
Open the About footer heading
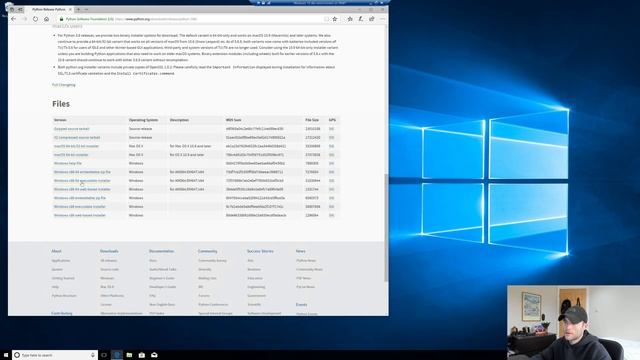click(56, 251)
